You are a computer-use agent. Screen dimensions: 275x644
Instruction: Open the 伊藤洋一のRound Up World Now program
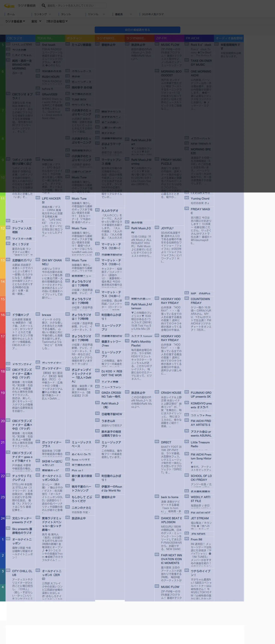tap(112, 488)
